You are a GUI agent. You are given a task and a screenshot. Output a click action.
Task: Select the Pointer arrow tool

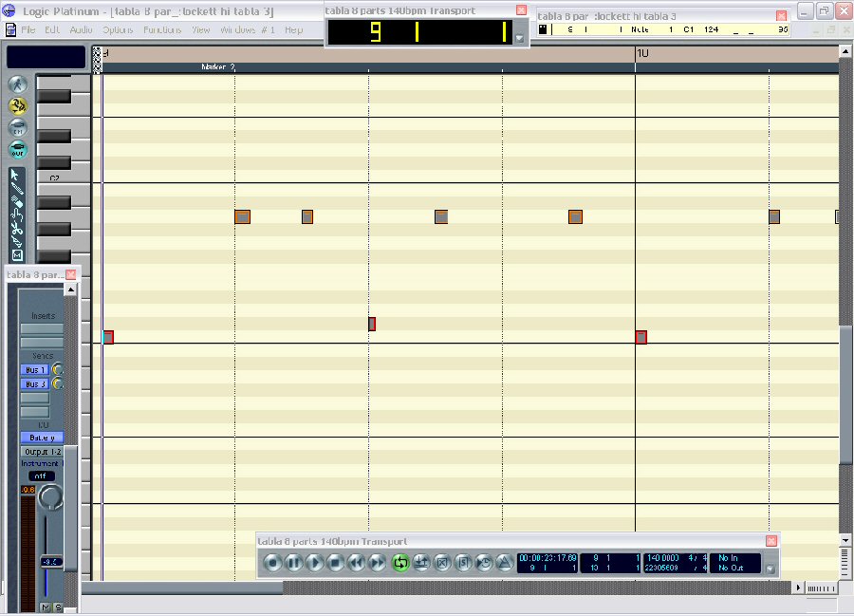(17, 175)
